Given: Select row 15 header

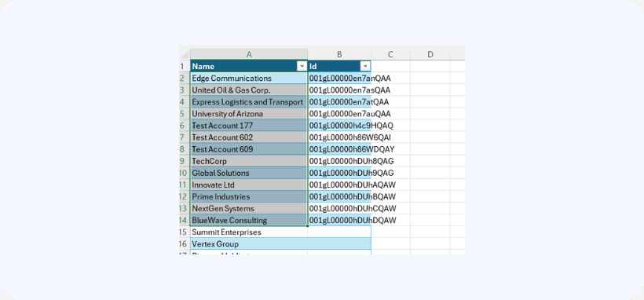Looking at the screenshot, I should pyautogui.click(x=185, y=232).
